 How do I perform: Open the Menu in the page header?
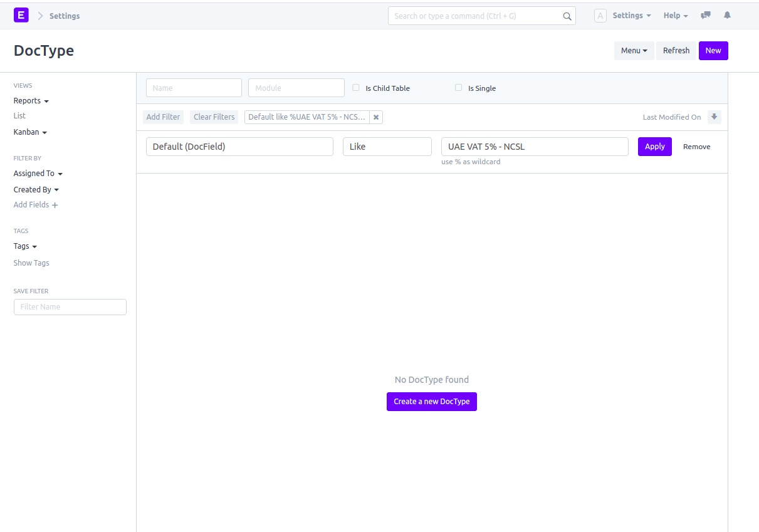point(634,50)
